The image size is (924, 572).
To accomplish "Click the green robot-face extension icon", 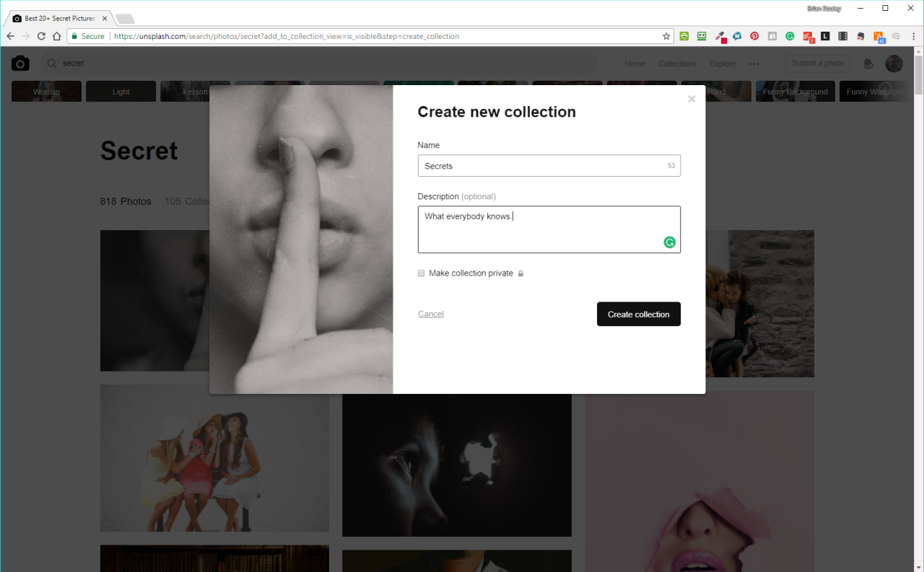I will [x=702, y=36].
